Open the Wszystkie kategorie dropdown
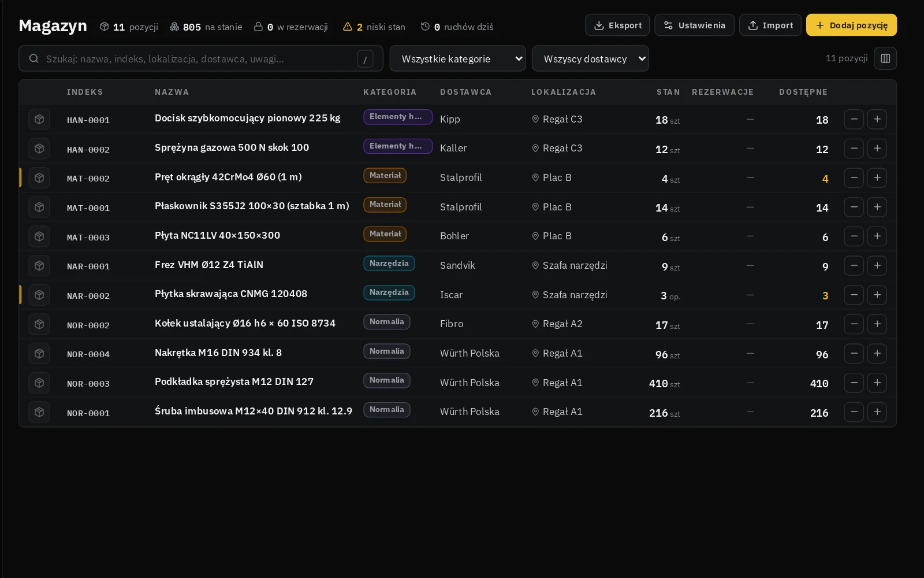The height and width of the screenshot is (578, 924). point(457,58)
